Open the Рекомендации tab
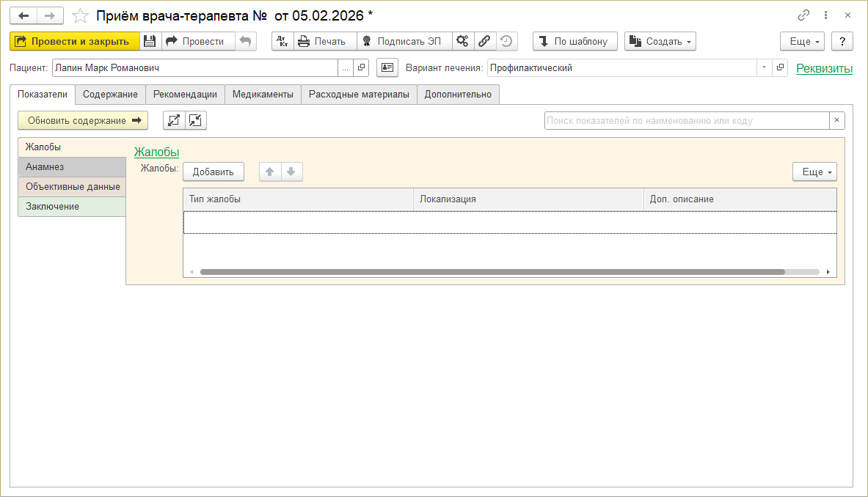The width and height of the screenshot is (868, 497). coord(185,95)
